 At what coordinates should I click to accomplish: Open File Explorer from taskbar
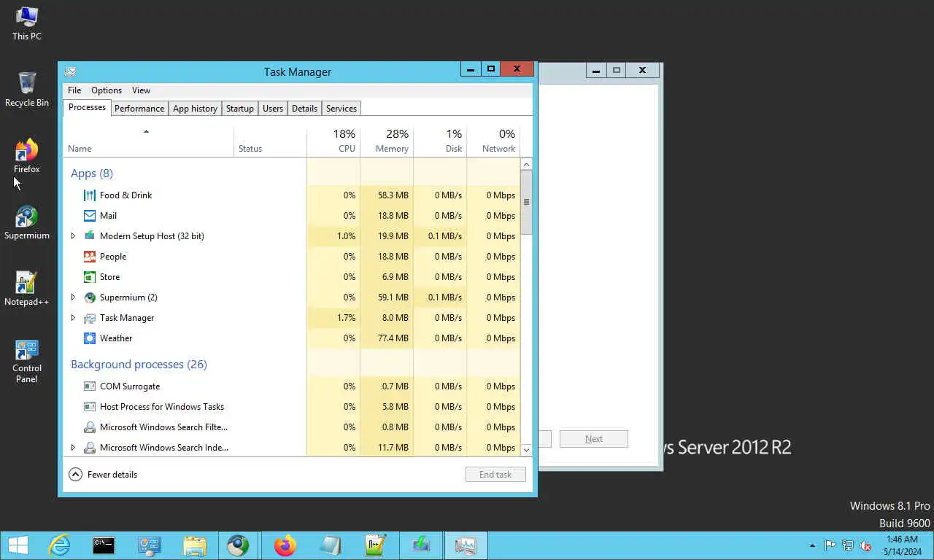coord(195,545)
